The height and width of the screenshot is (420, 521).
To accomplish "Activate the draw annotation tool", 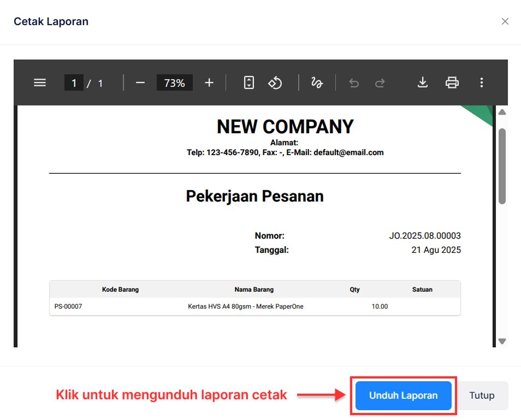I will 317,82.
